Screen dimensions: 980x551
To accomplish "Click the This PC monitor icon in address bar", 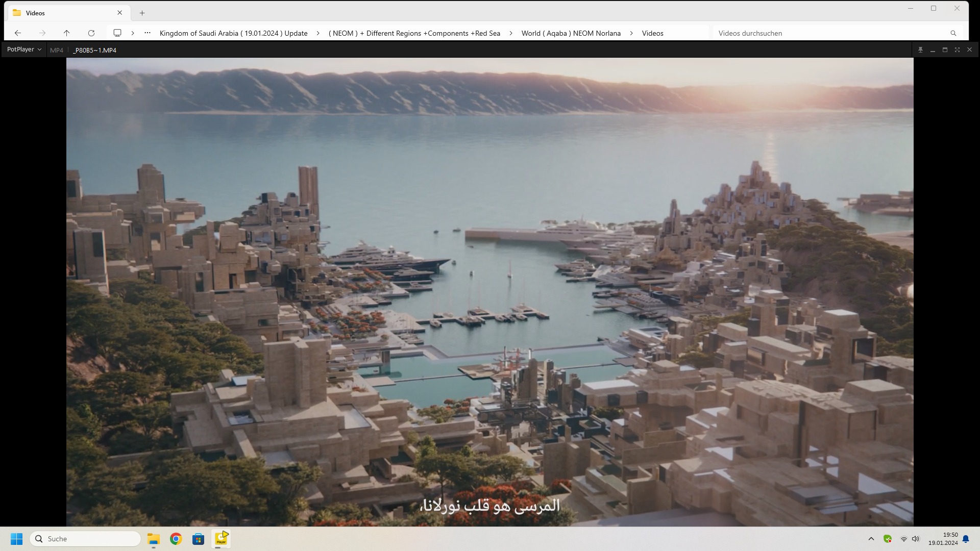I will coord(117,33).
